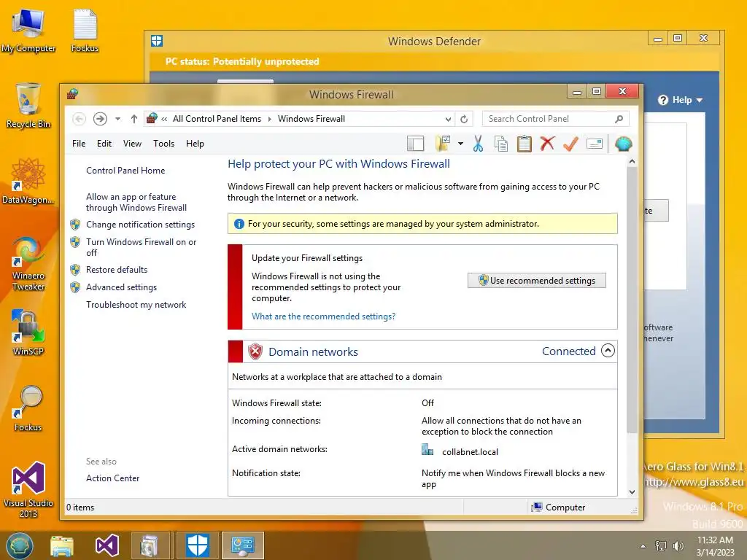Show hidden tray icons arrow
Screen dimensions: 747x560
point(643,546)
